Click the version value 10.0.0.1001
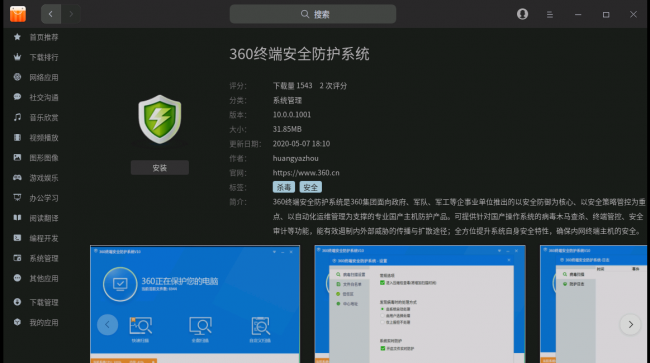The height and width of the screenshot is (363, 650). [x=292, y=115]
